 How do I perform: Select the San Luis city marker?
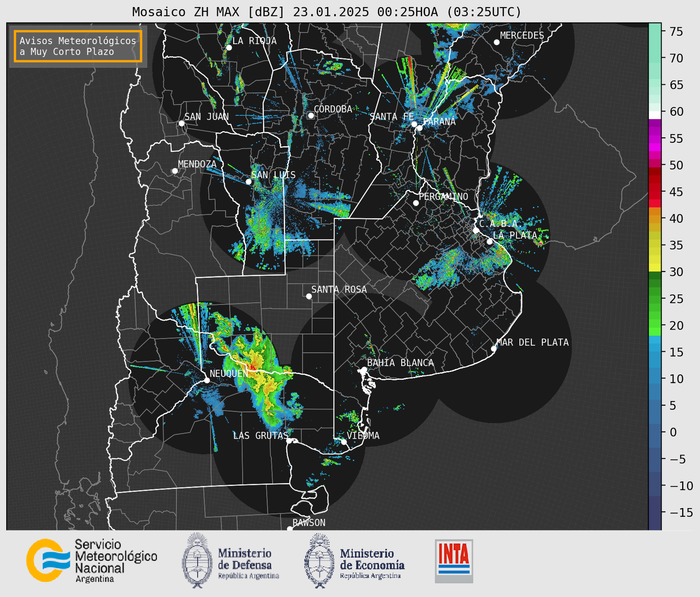coord(249,182)
